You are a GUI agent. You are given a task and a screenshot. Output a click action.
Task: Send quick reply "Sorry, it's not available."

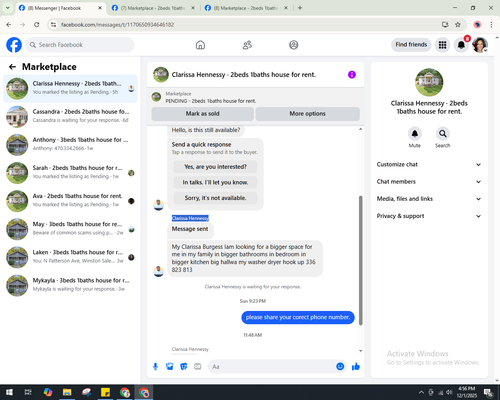(215, 198)
